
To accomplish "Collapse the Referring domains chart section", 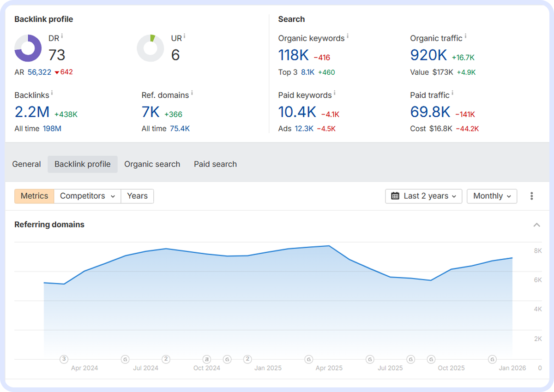I will click(x=536, y=225).
